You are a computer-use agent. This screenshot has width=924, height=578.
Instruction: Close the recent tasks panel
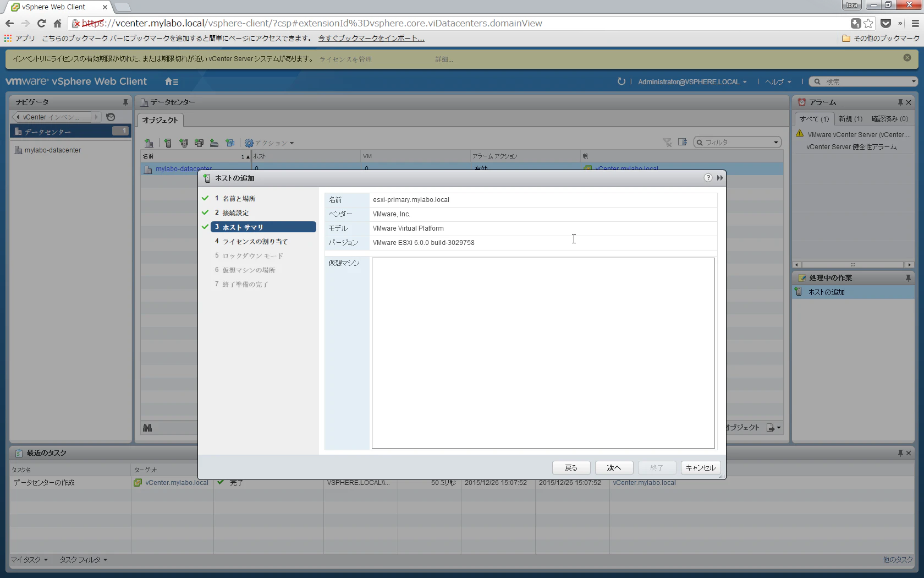(909, 453)
